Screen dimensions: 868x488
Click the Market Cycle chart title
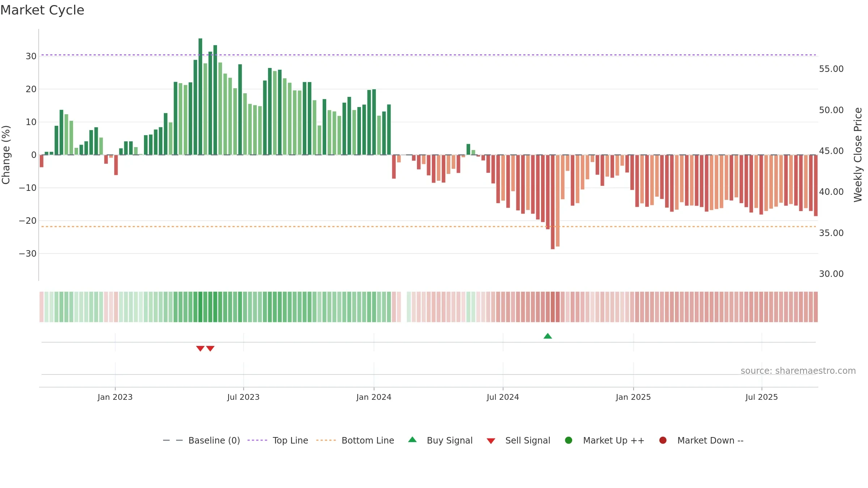click(42, 10)
